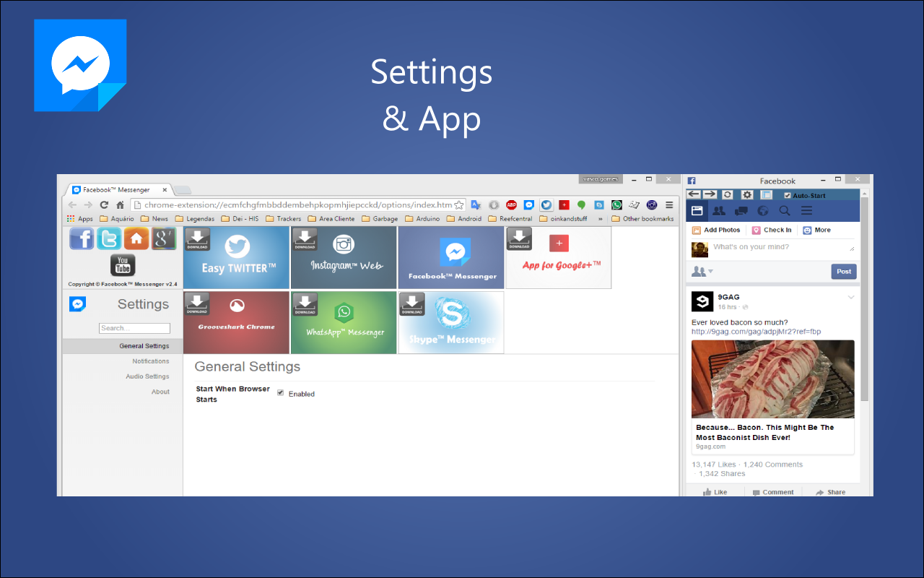
Task: Click Chrome reload button
Action: coord(104,205)
